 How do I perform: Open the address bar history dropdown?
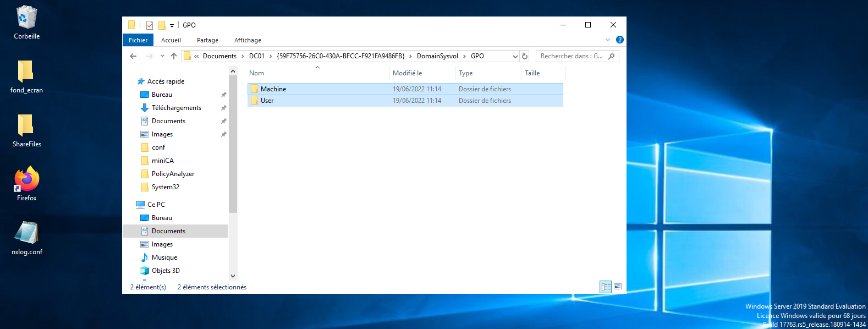515,56
